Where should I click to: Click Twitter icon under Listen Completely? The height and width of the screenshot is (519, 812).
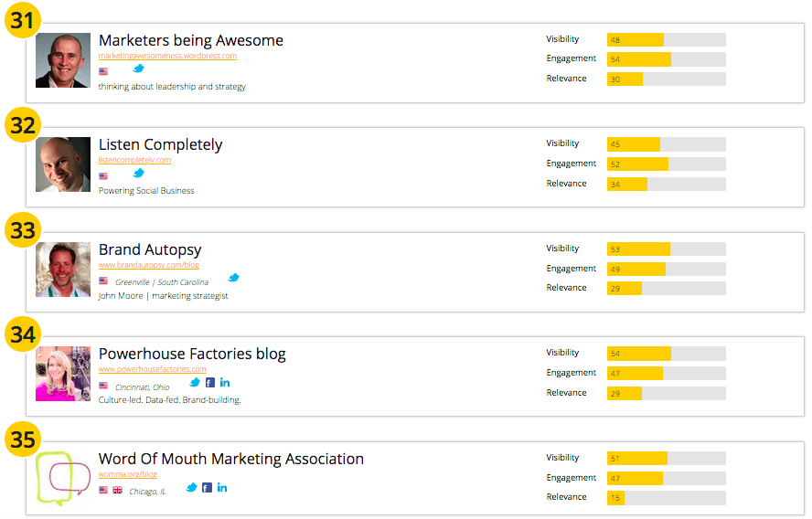tap(139, 173)
